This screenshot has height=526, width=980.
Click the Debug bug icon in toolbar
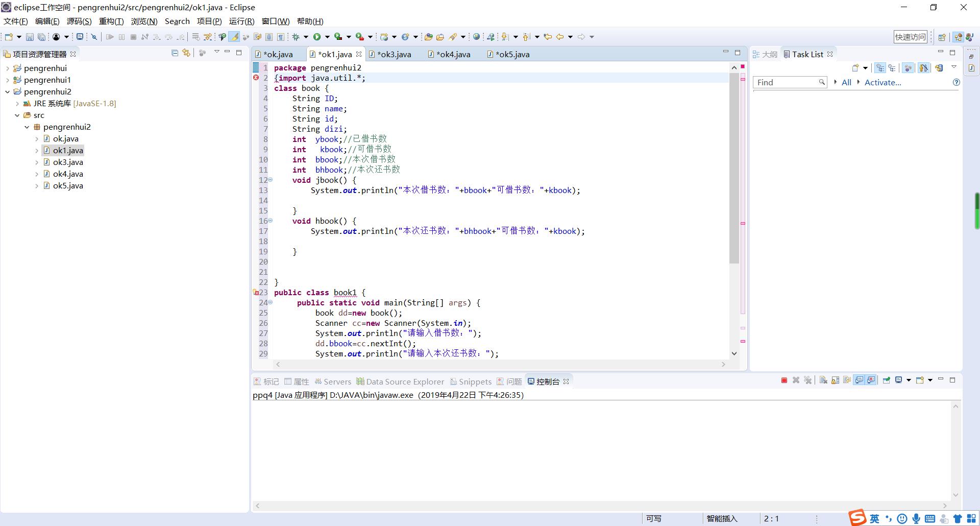coord(296,37)
